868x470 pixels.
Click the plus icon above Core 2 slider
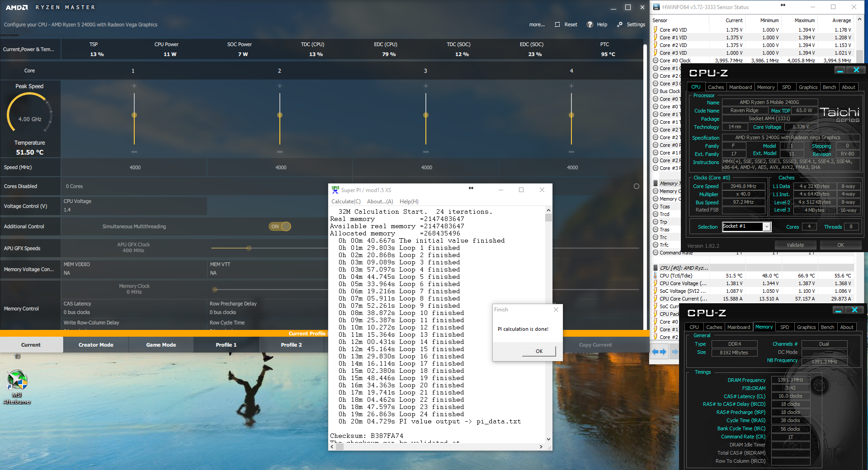[x=280, y=86]
